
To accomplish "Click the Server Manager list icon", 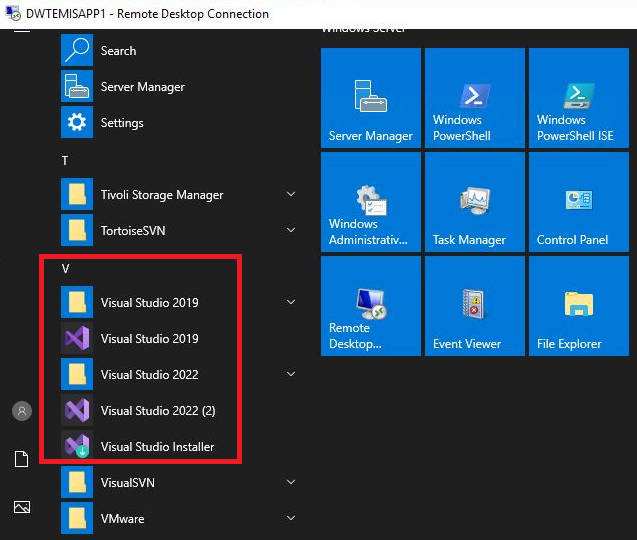I will point(77,86).
